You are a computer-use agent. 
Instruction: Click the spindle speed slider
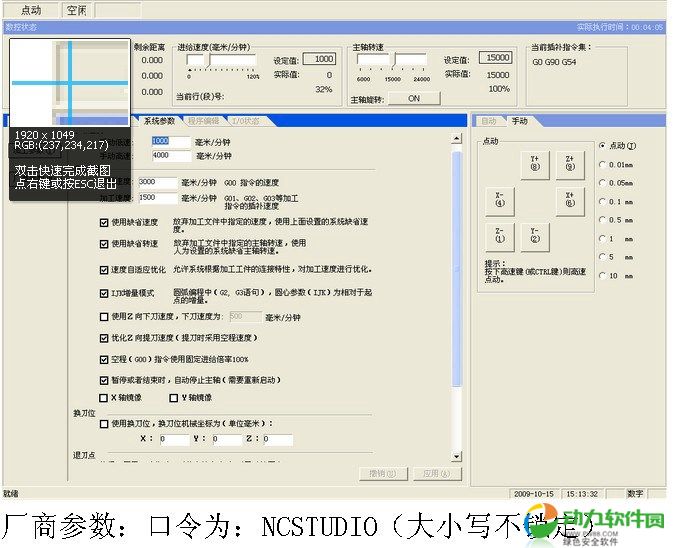394,62
